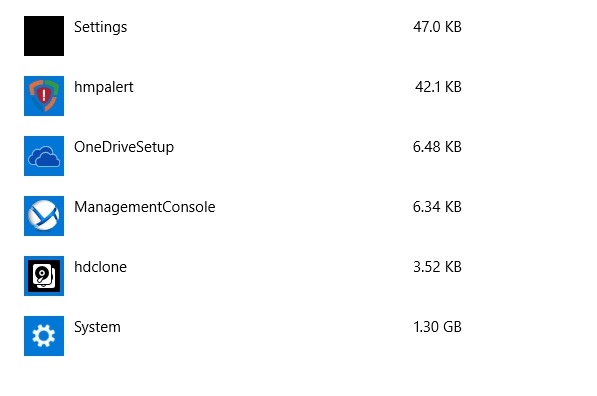Screen dimensions: 597x396
Task: Click the OneDriveSetup cloud icon
Action: pos(44,156)
